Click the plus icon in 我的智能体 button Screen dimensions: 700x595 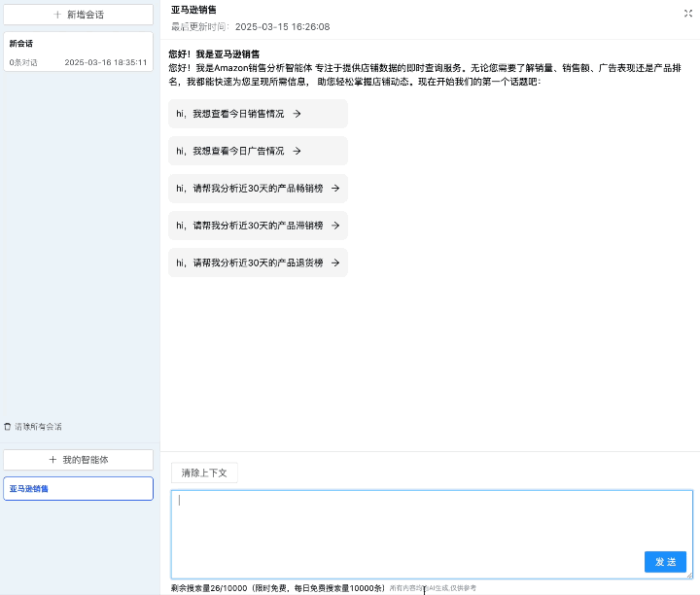(52, 460)
